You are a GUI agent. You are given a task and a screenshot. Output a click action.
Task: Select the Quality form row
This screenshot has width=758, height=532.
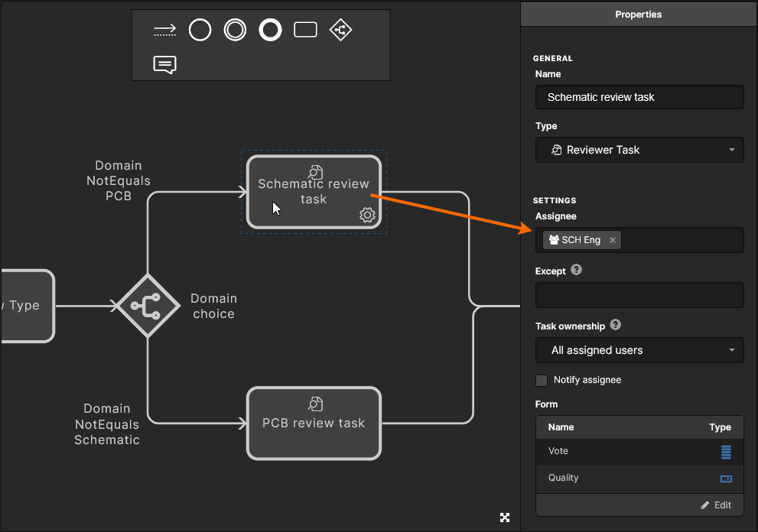click(x=639, y=478)
